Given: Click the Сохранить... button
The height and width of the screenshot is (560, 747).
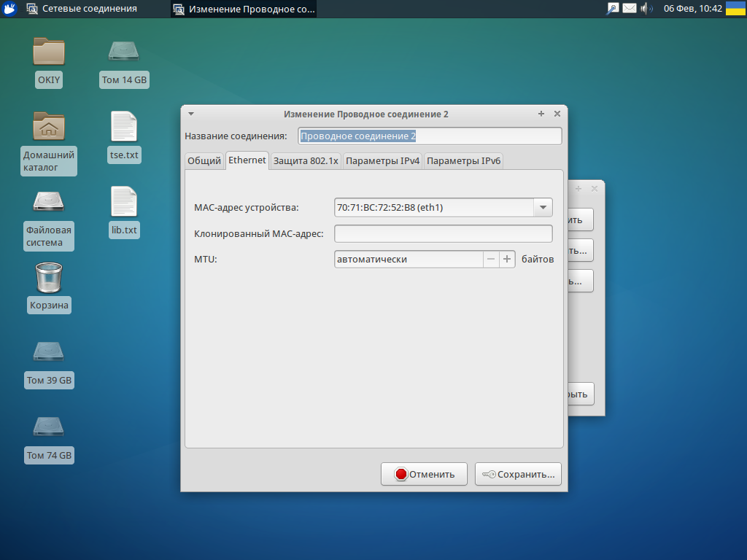Looking at the screenshot, I should (x=518, y=474).
